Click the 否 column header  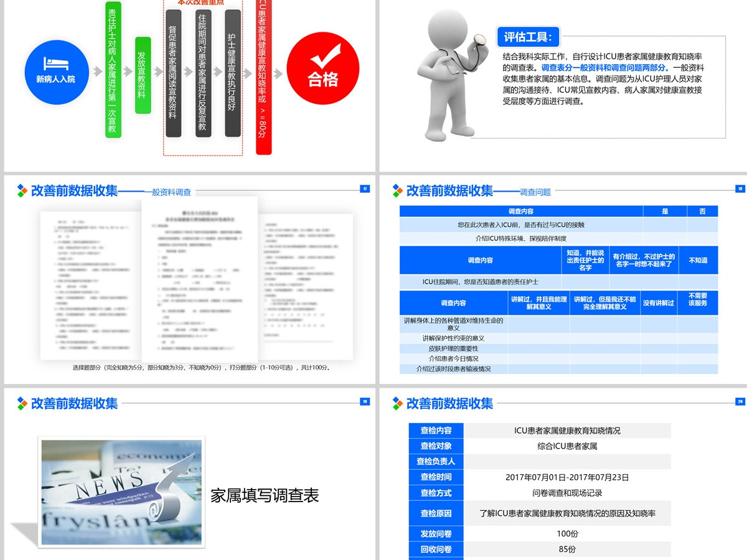click(x=702, y=212)
